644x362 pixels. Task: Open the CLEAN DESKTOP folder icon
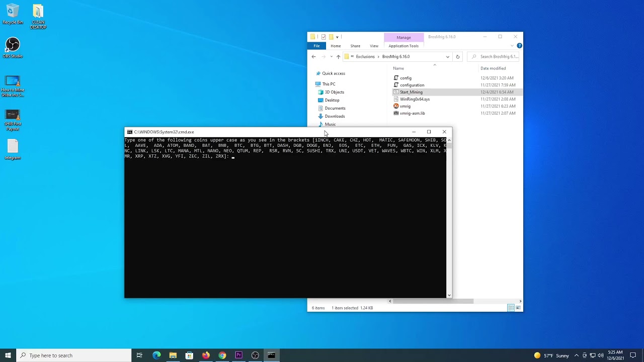[x=38, y=17]
